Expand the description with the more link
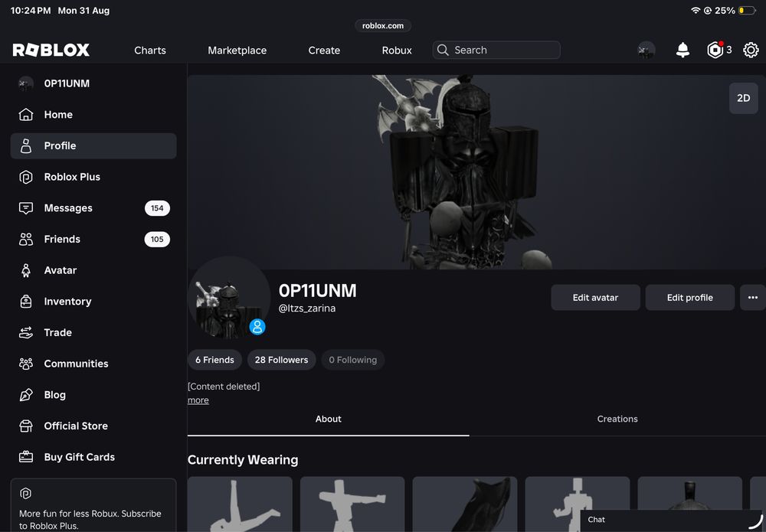Image resolution: width=766 pixels, height=532 pixels. coord(198,400)
